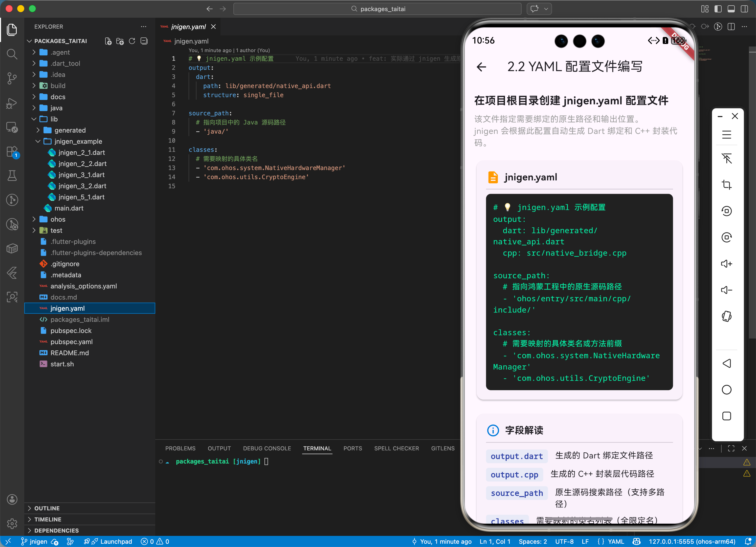Expand the OUTLINE section
756x547 pixels.
point(47,508)
